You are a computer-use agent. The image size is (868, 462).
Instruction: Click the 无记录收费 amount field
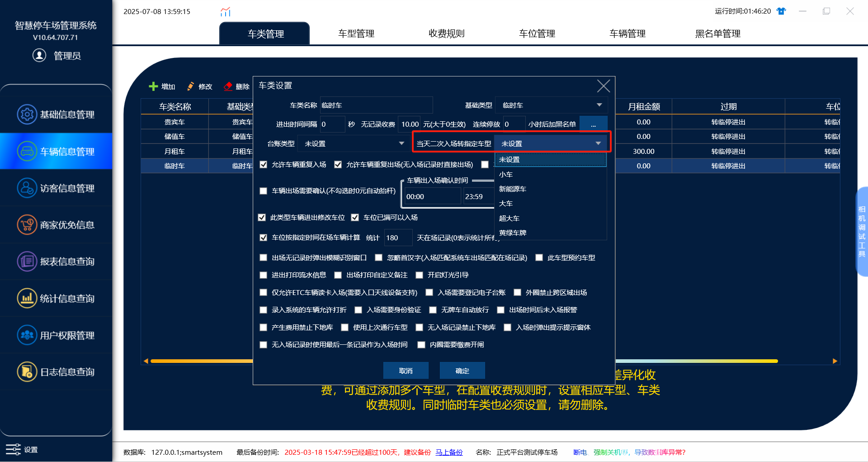[x=410, y=124]
